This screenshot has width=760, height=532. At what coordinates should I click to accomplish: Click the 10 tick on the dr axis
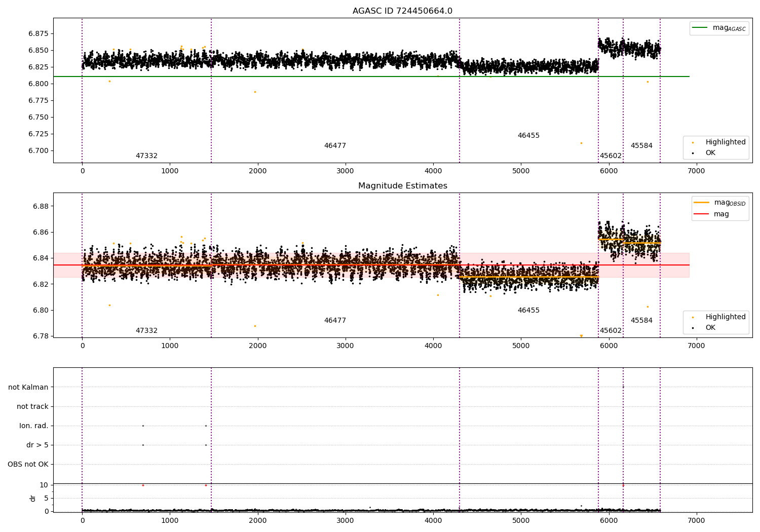(44, 485)
